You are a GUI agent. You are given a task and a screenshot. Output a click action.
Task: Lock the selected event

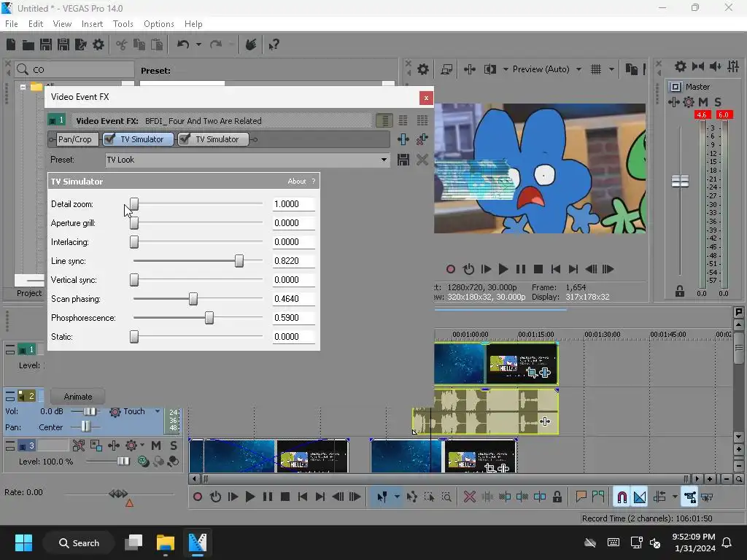(557, 497)
